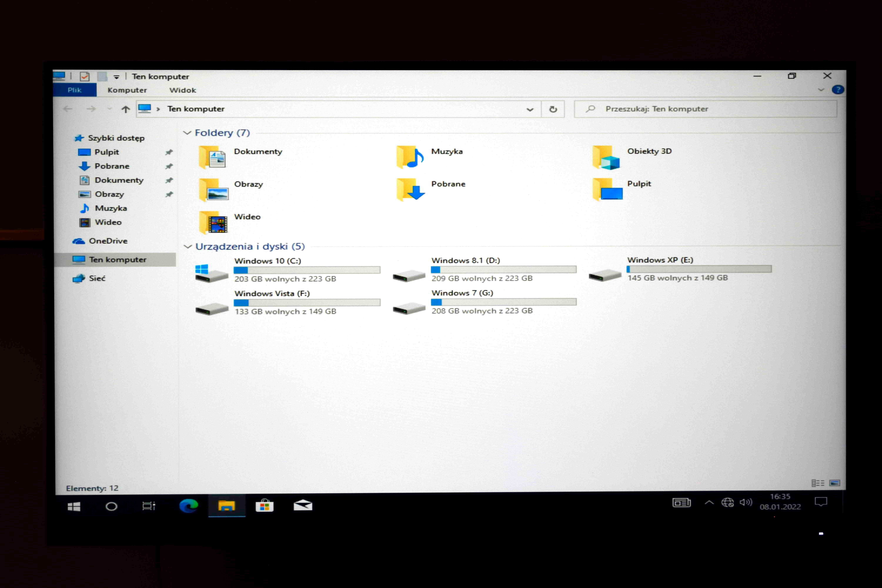This screenshot has width=882, height=588.
Task: Open Cortana search circle on taskbar
Action: (x=111, y=507)
